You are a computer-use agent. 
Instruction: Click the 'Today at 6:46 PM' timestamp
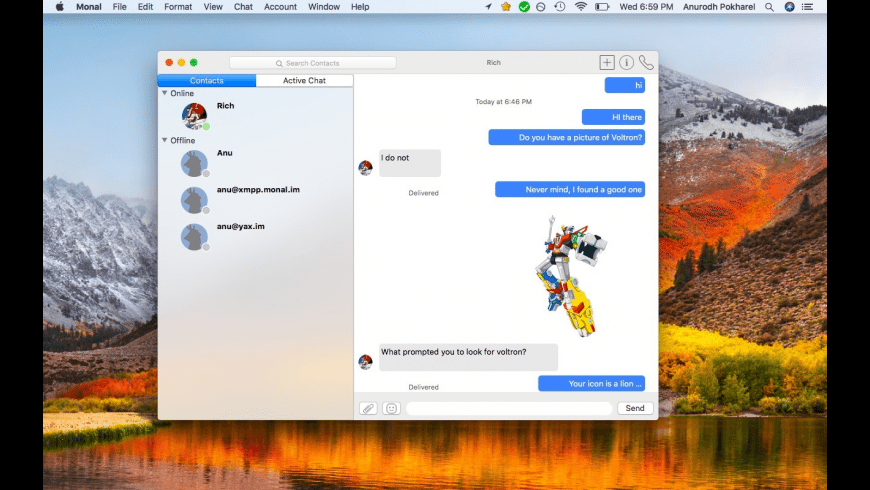(x=503, y=102)
